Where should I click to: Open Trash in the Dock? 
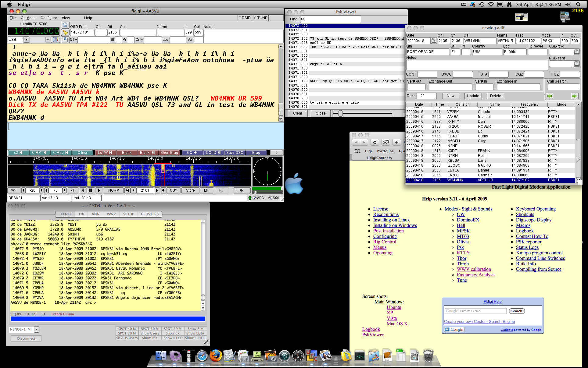pyautogui.click(x=428, y=355)
